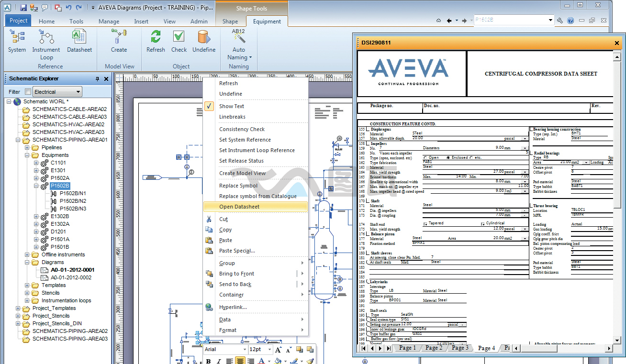Collapse the P1502B tree node
The image size is (626, 364).
coord(36,186)
